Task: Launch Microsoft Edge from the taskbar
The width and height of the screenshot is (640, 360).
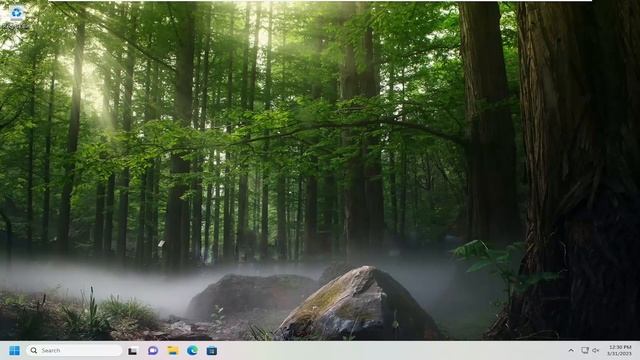Action: click(x=192, y=350)
